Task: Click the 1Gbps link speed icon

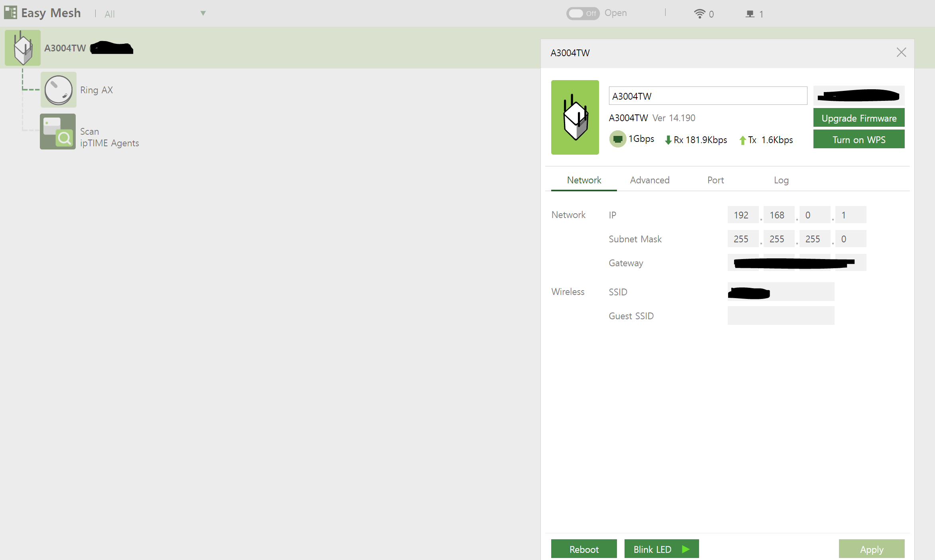Action: click(617, 139)
